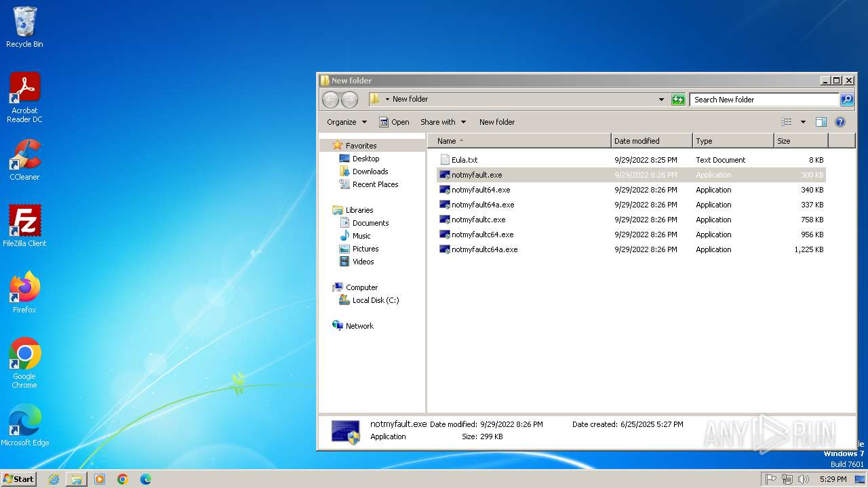Sort by Date modified column header
The height and width of the screenshot is (488, 868).
point(652,141)
